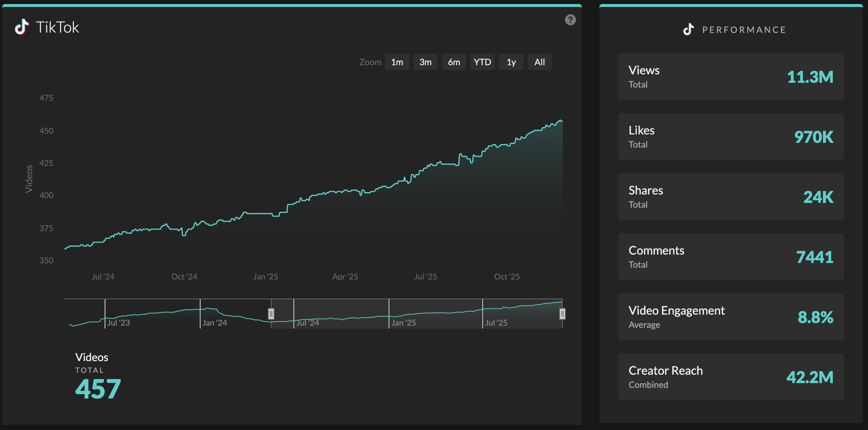868x430 pixels.
Task: Click the Video Engagement Average card
Action: point(731,316)
